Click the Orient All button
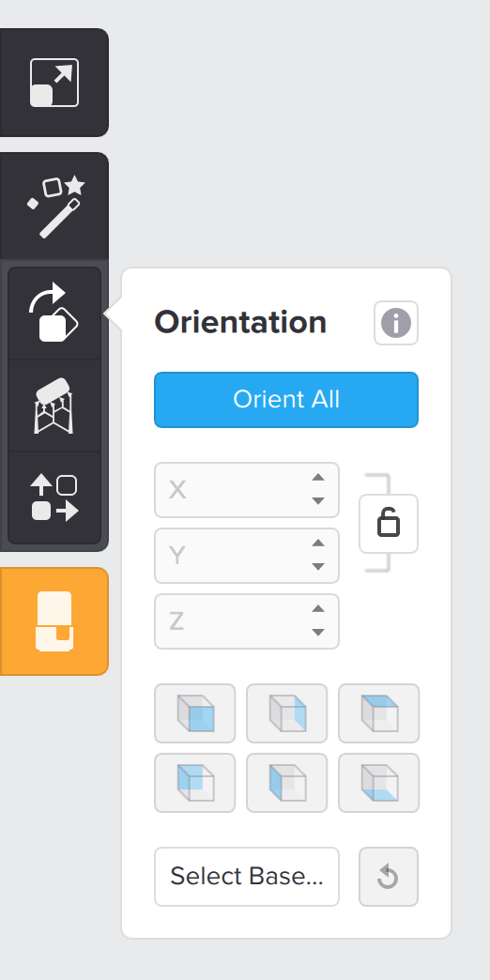The width and height of the screenshot is (490, 980). coord(286,400)
